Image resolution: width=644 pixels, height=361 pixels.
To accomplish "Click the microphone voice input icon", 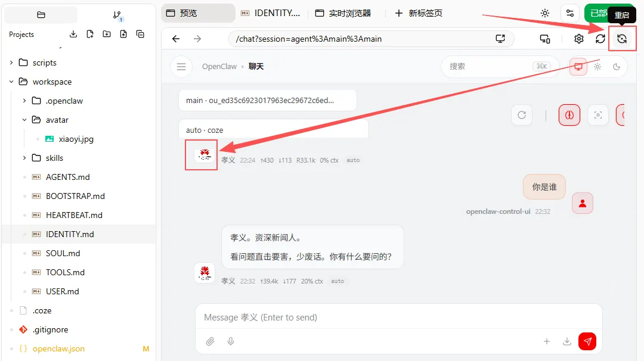I will 231,341.
